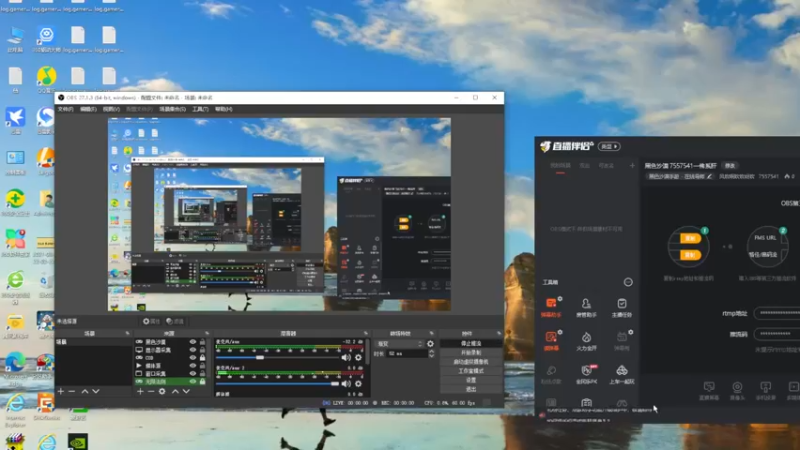This screenshot has height=450, width=800.
Task: Click the camera icon at 直播伴侣 bottom bar
Action: coord(737,390)
